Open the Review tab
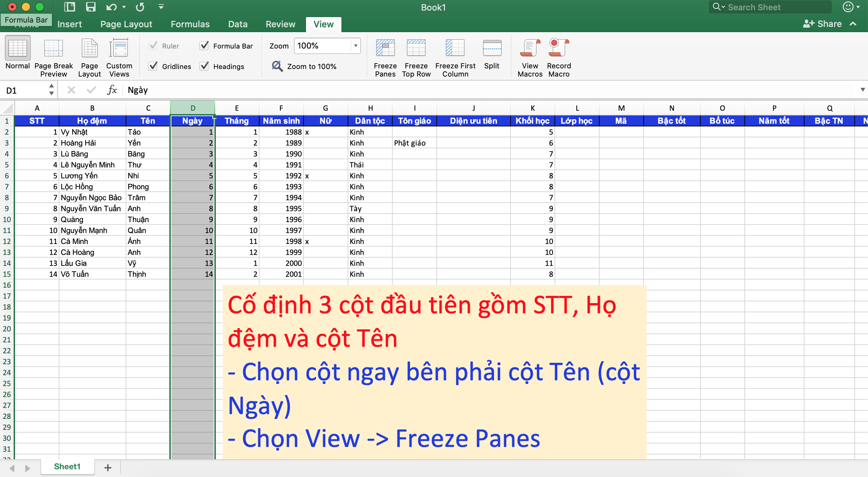The image size is (868, 477). coord(280,24)
